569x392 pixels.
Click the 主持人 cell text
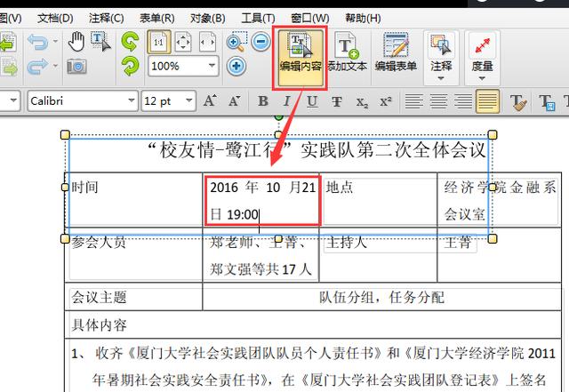point(346,242)
